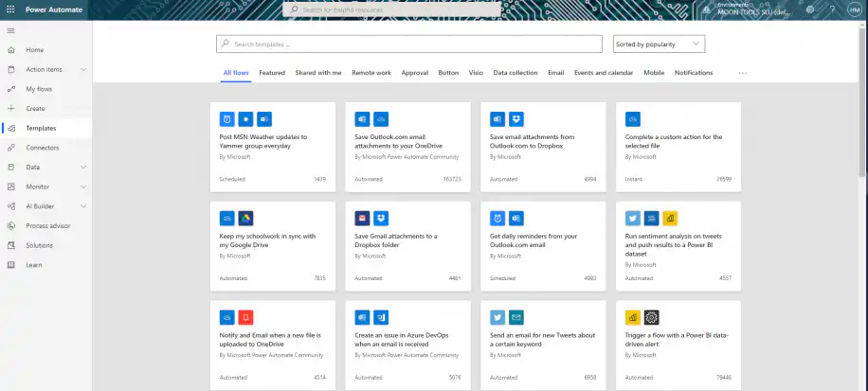Viewport: 868px width, 391px height.
Task: Open settings via the gear icon
Action: [x=810, y=9]
